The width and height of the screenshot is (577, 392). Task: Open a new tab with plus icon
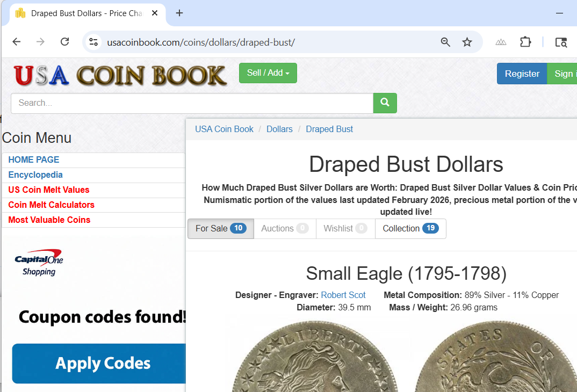coord(179,13)
